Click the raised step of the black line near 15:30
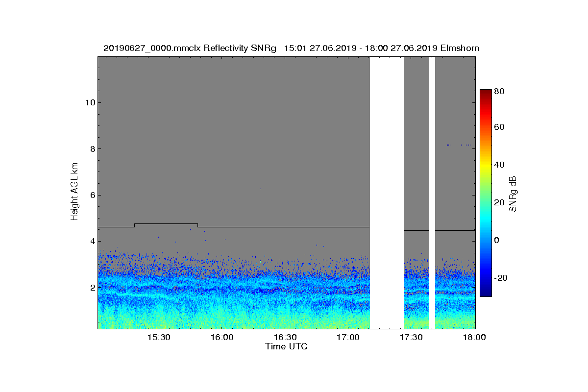588x392 pixels. (x=166, y=223)
